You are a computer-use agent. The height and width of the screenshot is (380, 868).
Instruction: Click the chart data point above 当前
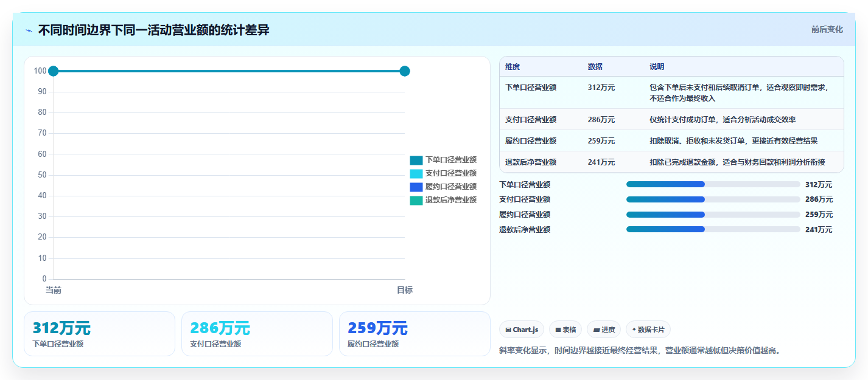click(54, 71)
